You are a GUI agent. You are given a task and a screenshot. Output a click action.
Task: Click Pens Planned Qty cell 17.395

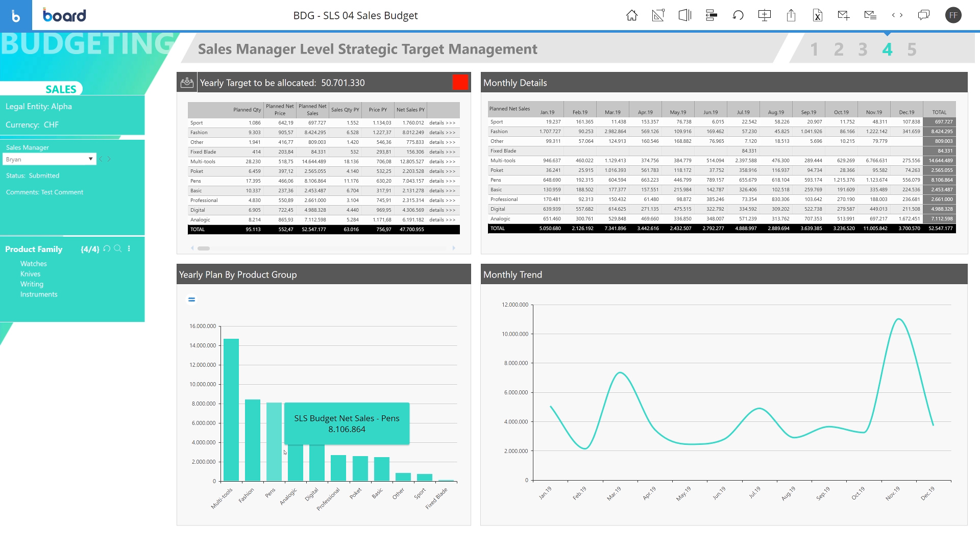[x=253, y=181]
